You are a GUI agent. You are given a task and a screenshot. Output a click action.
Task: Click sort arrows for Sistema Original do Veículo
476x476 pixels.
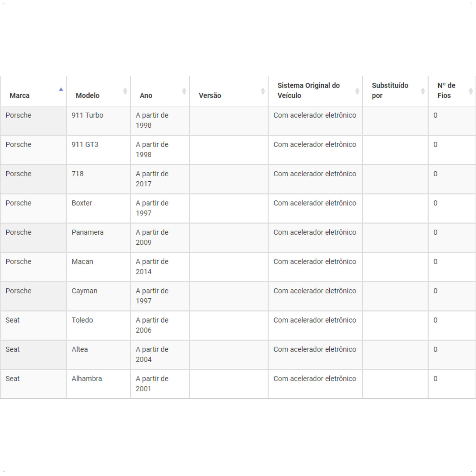[x=357, y=91]
